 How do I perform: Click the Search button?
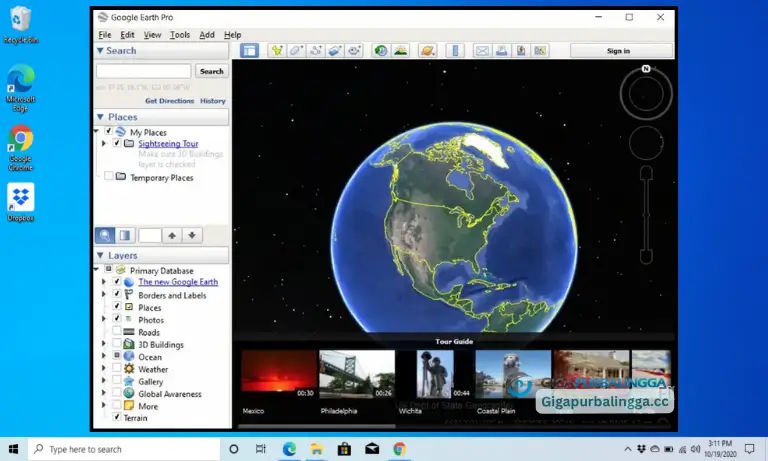pos(212,71)
